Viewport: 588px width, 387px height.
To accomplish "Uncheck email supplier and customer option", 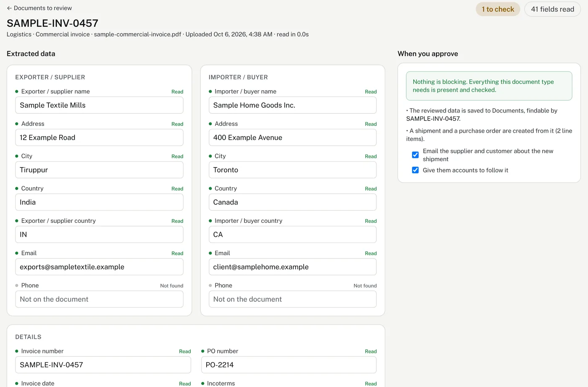I will click(415, 155).
